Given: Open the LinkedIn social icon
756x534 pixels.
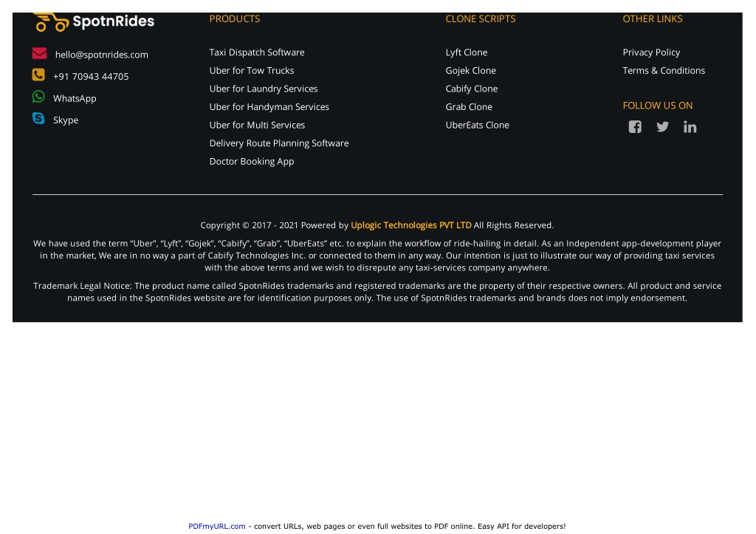Looking at the screenshot, I should coord(690,127).
